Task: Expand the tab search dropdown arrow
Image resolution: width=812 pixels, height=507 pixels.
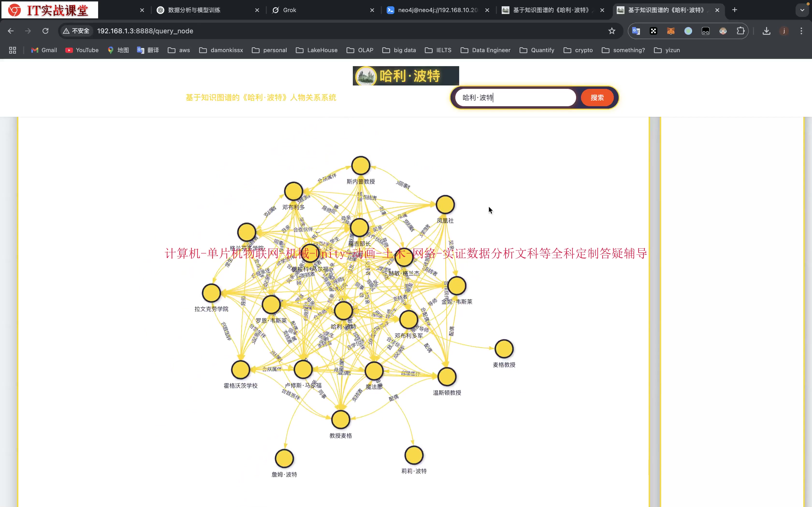Action: point(802,10)
